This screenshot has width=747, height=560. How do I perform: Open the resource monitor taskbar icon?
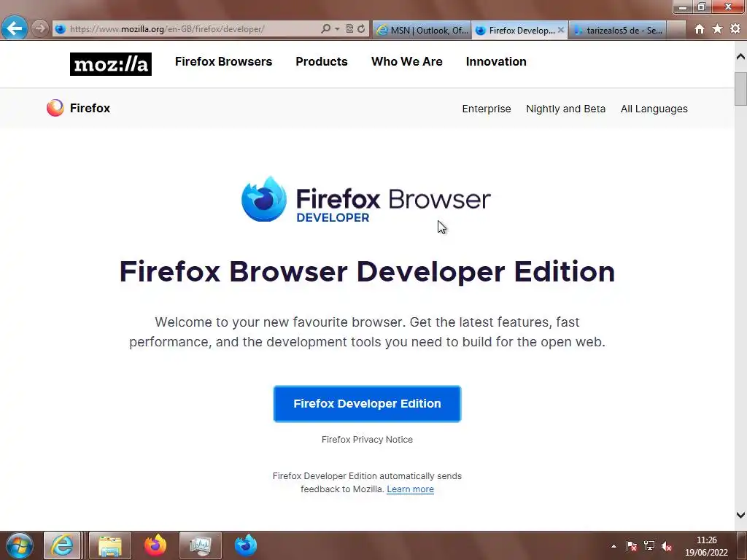pos(200,545)
